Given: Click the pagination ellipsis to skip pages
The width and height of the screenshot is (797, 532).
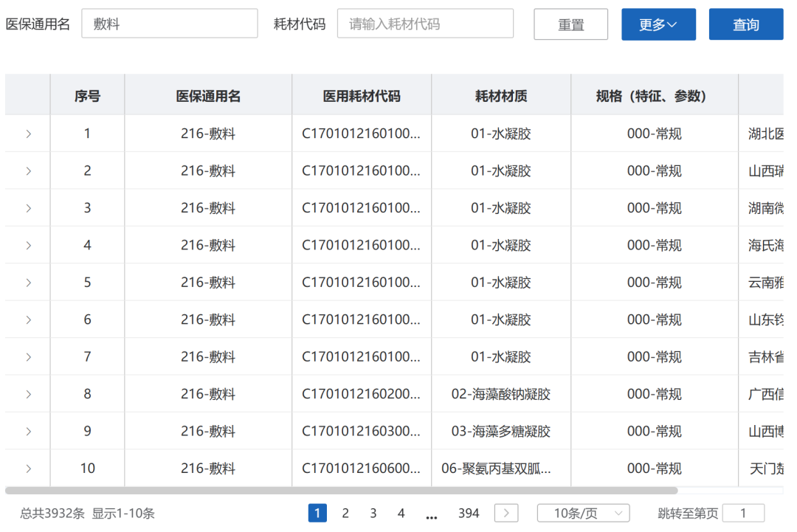Looking at the screenshot, I should click(432, 514).
